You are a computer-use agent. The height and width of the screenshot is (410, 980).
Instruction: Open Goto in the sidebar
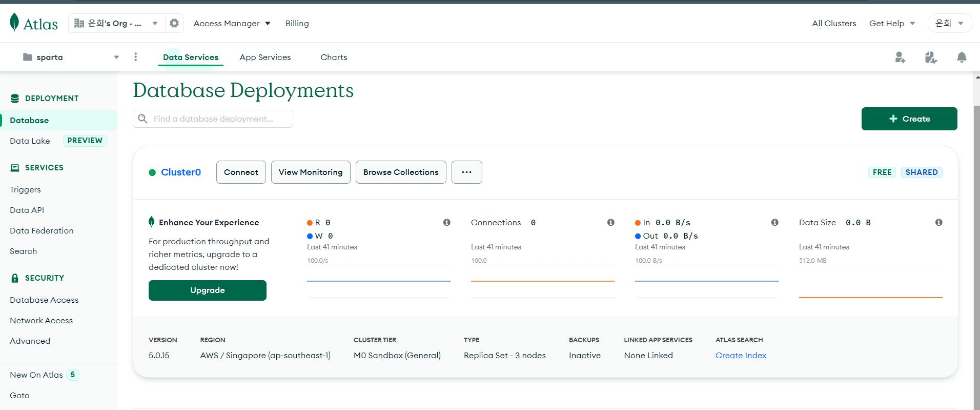pyautogui.click(x=19, y=396)
